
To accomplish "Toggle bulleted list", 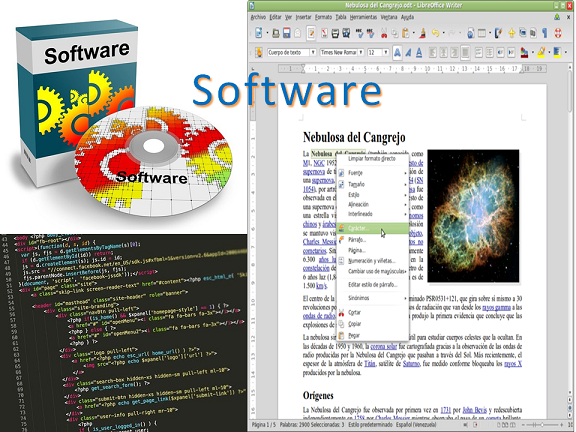I will click(x=489, y=53).
